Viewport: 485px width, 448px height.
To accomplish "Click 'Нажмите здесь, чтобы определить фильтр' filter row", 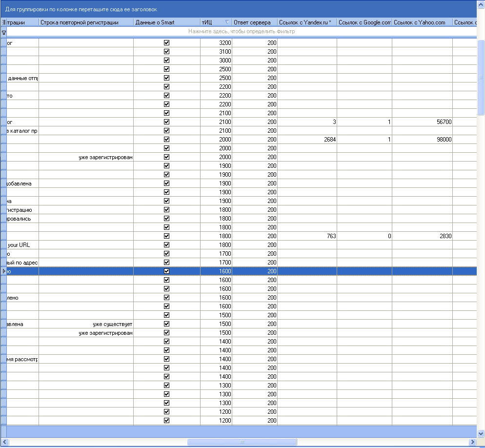I will click(x=242, y=32).
